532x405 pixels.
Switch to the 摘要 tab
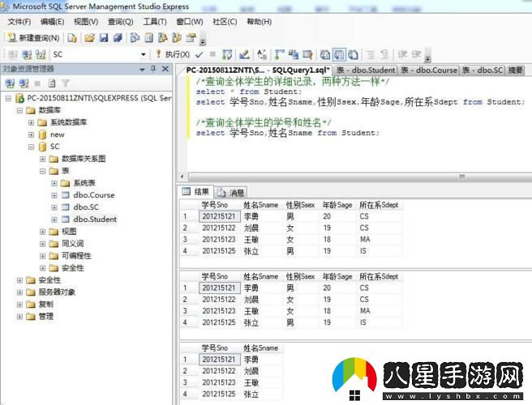tap(515, 70)
